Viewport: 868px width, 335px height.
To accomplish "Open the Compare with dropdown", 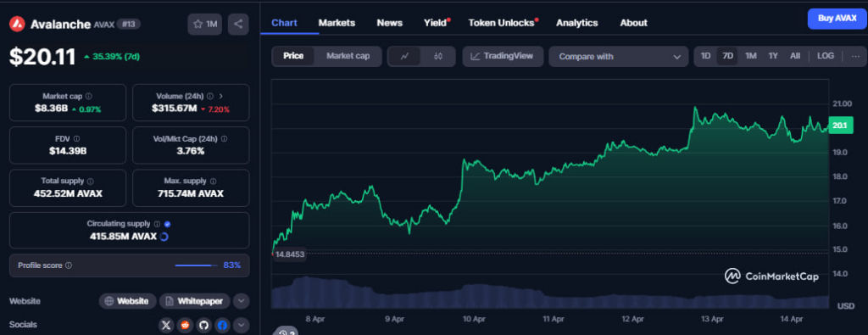I will coord(619,57).
